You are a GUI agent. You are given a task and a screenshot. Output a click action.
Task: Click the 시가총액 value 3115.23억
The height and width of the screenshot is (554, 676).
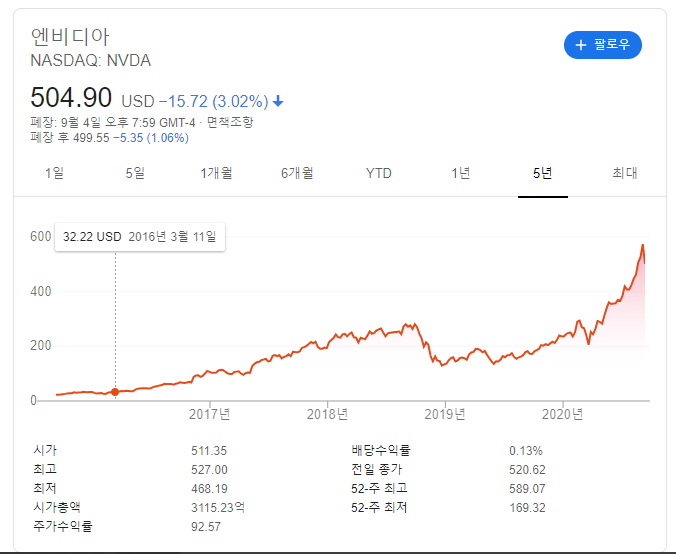[x=218, y=508]
